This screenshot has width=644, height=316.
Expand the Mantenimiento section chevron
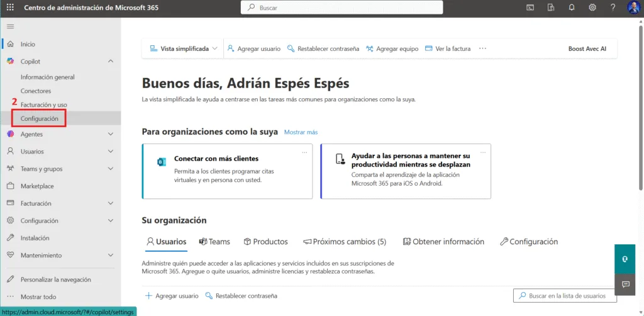click(x=111, y=255)
